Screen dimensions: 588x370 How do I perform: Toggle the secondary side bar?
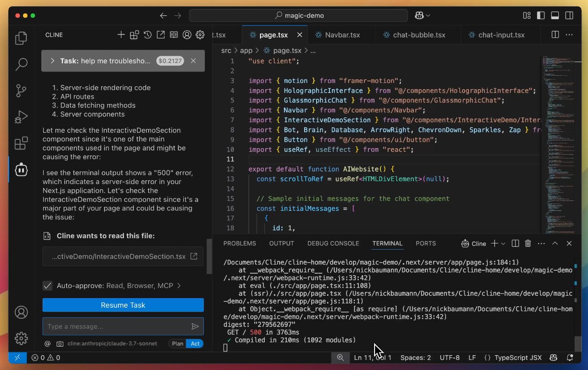click(x=569, y=15)
